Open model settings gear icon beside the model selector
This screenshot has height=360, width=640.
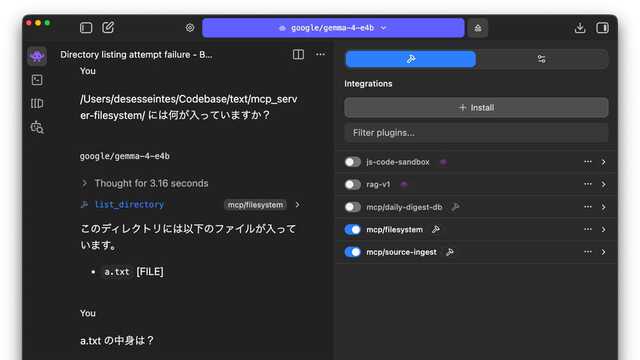point(190,28)
